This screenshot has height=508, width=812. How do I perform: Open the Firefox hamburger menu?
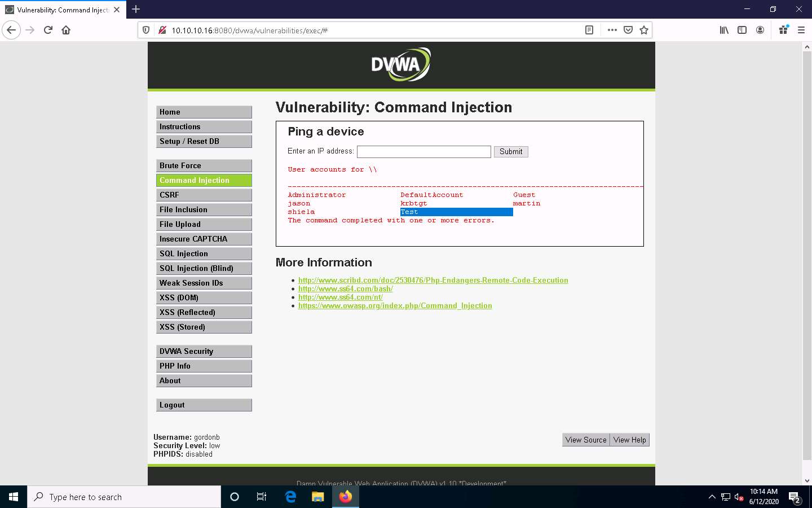tap(801, 30)
